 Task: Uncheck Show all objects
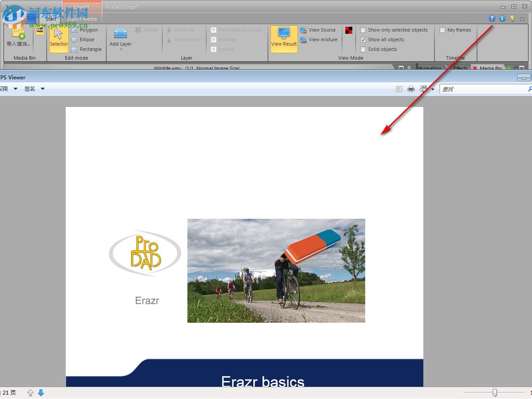(x=363, y=39)
